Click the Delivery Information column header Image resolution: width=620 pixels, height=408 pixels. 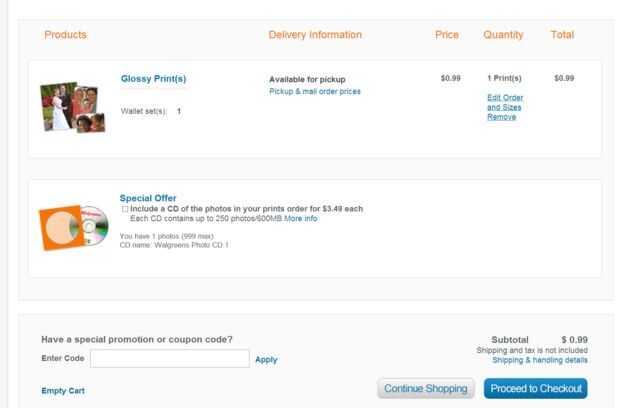tap(315, 35)
